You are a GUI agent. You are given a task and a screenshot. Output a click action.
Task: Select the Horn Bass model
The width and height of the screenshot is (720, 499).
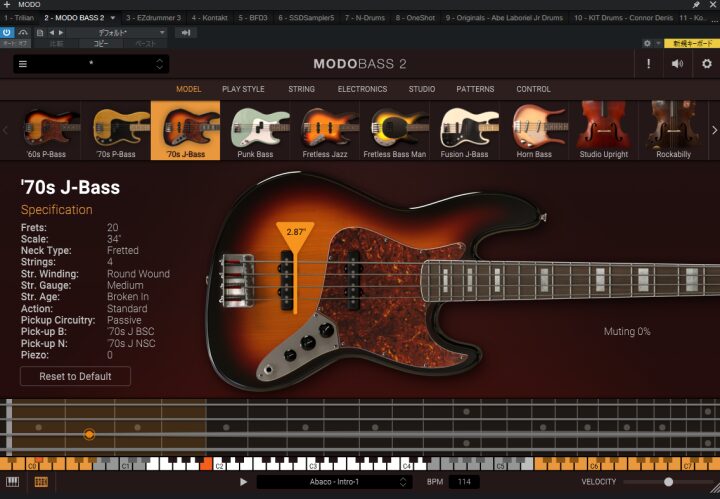coord(534,130)
